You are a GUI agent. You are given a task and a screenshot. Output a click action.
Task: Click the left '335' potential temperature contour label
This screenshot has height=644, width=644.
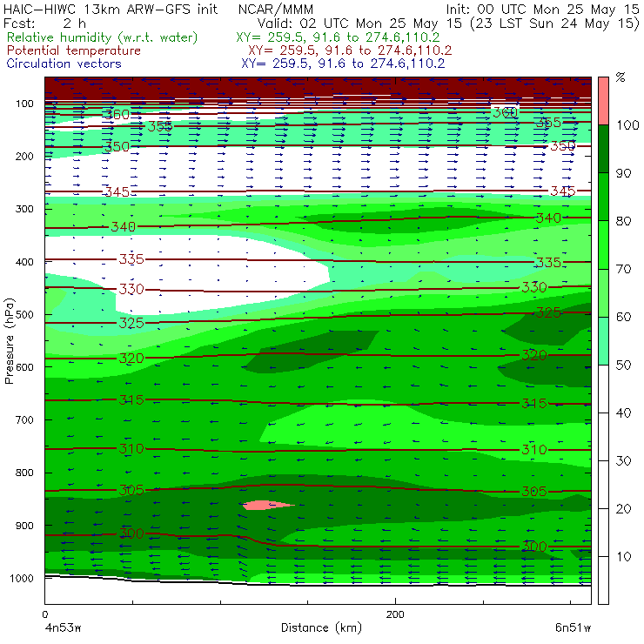coord(131,259)
